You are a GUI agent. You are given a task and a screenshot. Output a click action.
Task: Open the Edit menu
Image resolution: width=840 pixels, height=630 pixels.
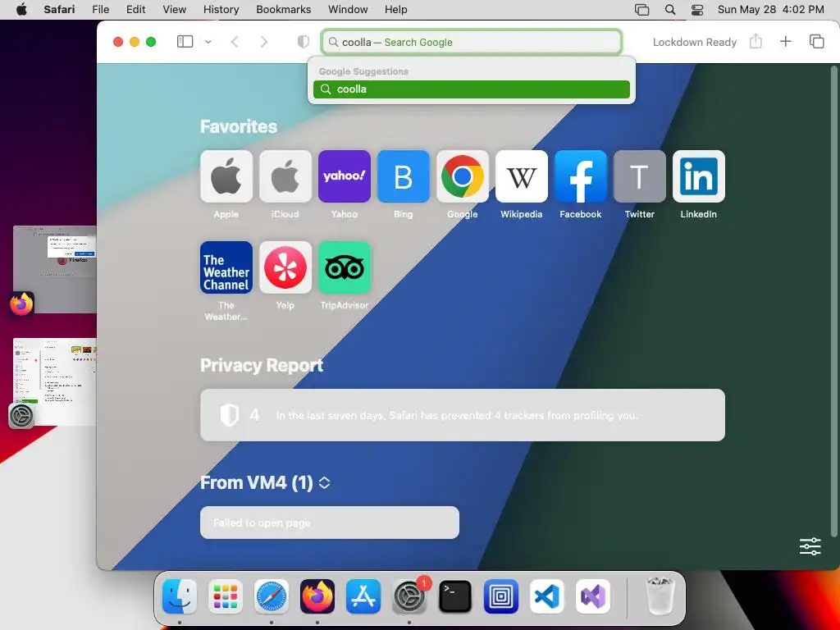pos(135,10)
